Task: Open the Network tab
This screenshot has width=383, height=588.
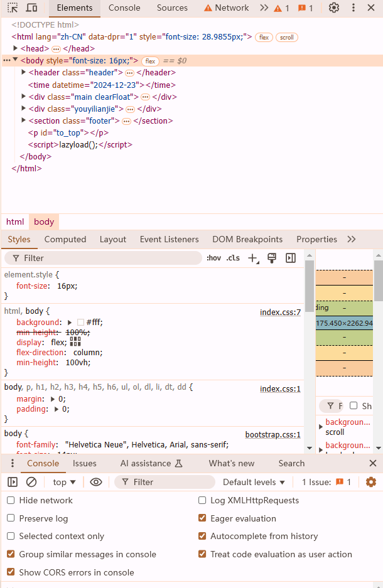Action: 226,8
